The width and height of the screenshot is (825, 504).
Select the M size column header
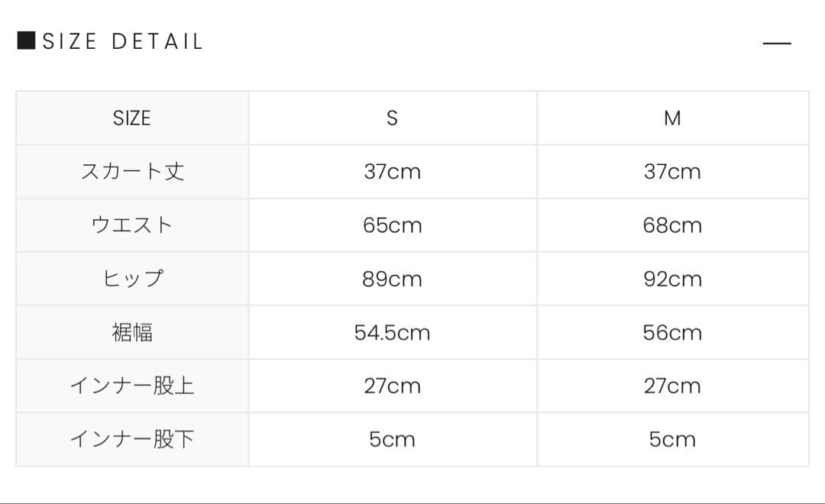point(672,118)
